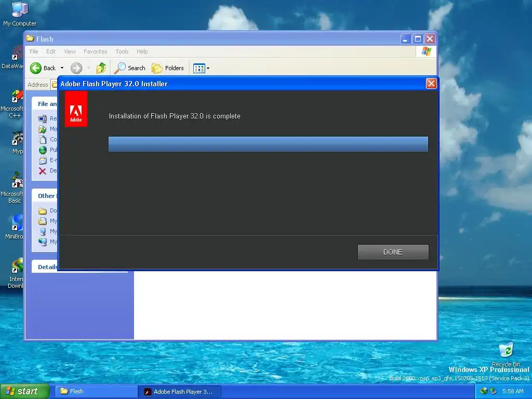Viewport: 532px width, 399px height.
Task: Open the Windows Start menu
Action: [x=25, y=391]
